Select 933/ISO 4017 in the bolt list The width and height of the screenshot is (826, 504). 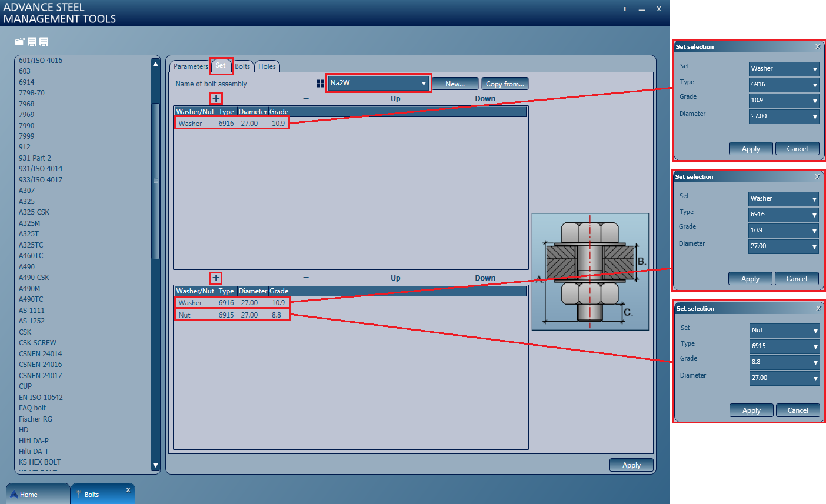(41, 180)
